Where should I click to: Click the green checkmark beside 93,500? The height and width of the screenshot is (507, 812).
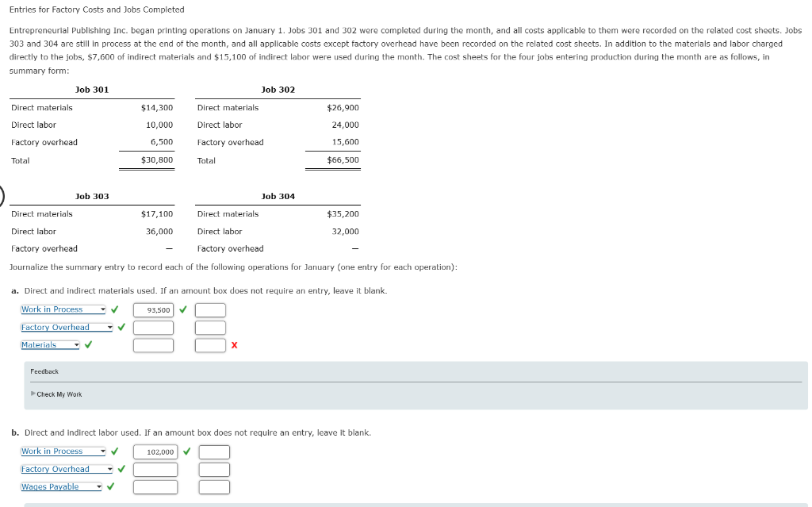pos(183,310)
